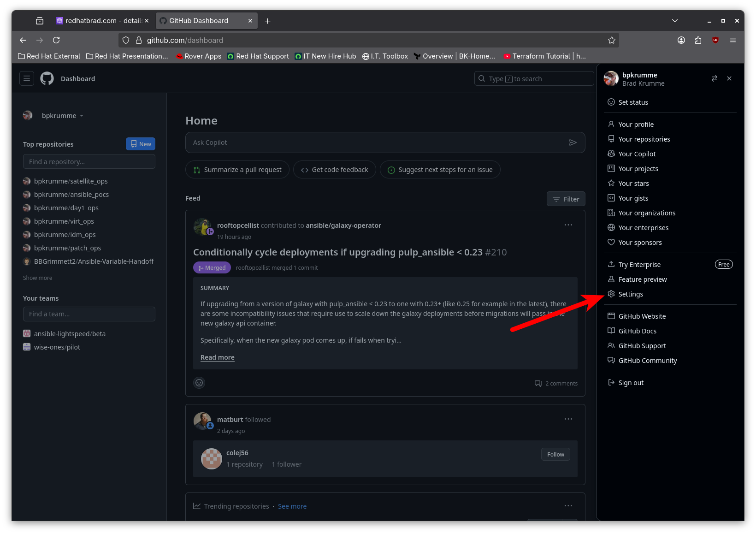The image size is (756, 534).
Task: Open bpkrumme/idm_ops repository
Action: (65, 234)
